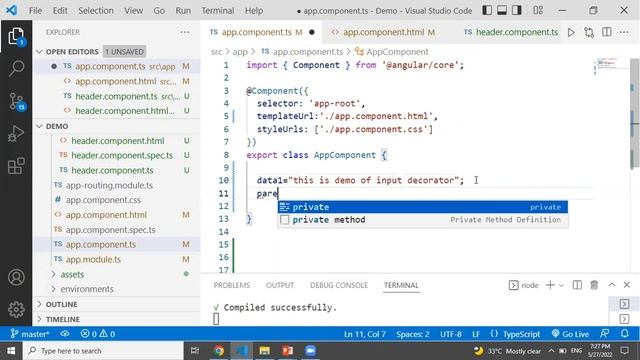This screenshot has height=360, width=640.
Task: Open the Explorer view in activity bar
Action: pos(16,37)
